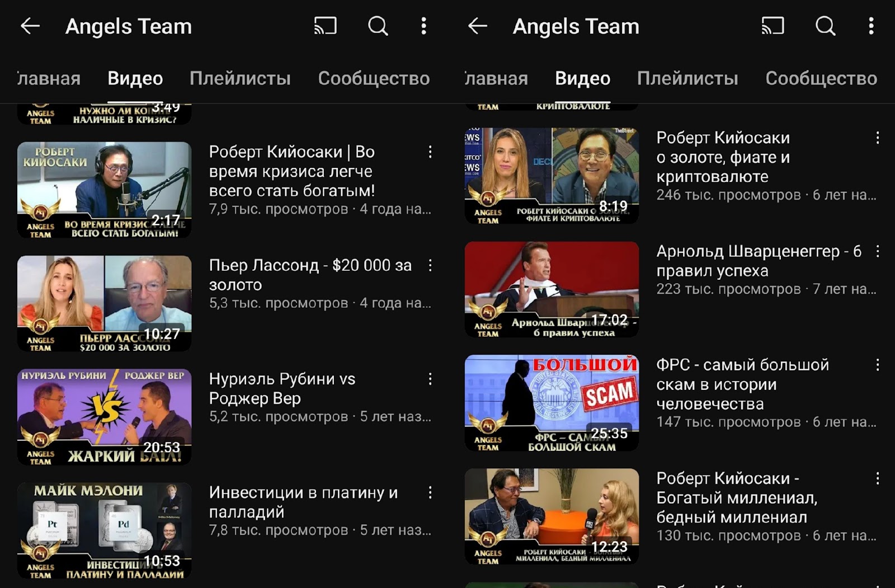This screenshot has height=588, width=895.
Task: Open the Cast icon in the left screen
Action: point(325,26)
